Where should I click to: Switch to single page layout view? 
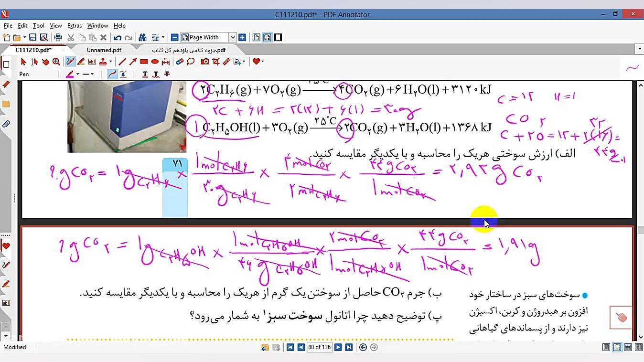coord(606,347)
